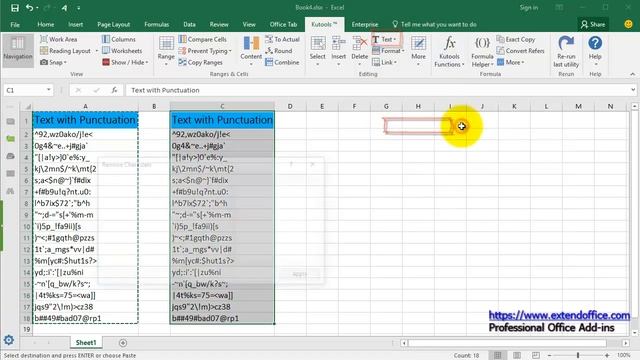The width and height of the screenshot is (640, 360).
Task: Click the Tell me what you want to do box
Action: coord(435,24)
